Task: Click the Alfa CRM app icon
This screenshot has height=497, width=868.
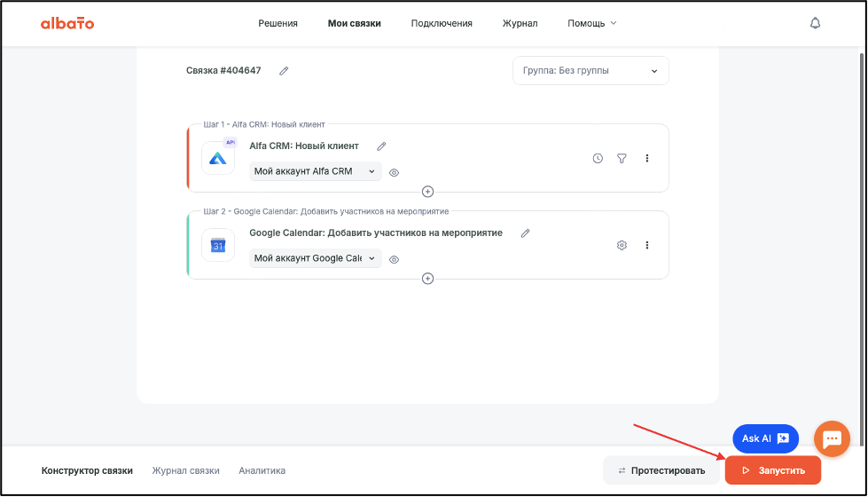Action: [x=218, y=159]
